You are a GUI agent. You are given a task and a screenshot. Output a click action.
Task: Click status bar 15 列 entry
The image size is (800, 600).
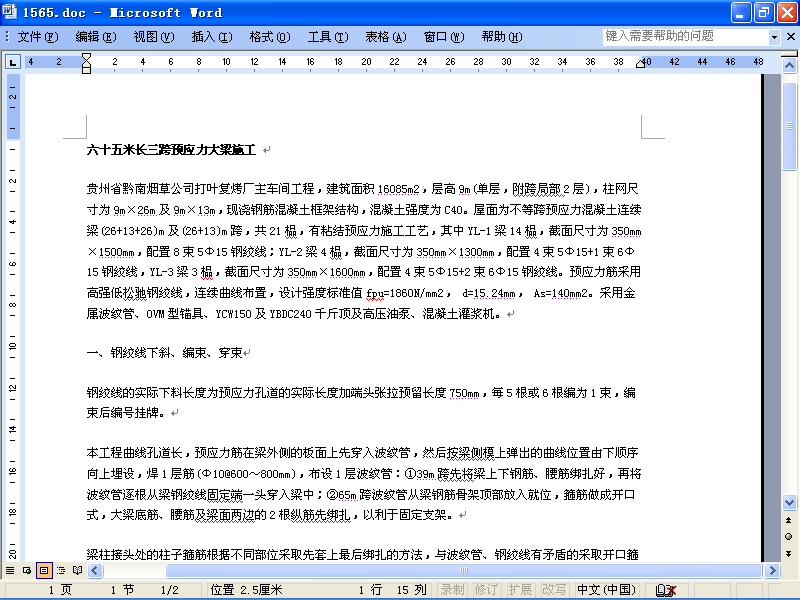coord(411,590)
